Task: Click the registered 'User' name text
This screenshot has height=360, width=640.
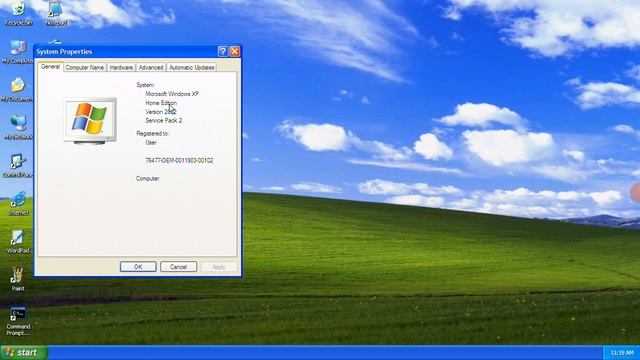Action: 151,142
